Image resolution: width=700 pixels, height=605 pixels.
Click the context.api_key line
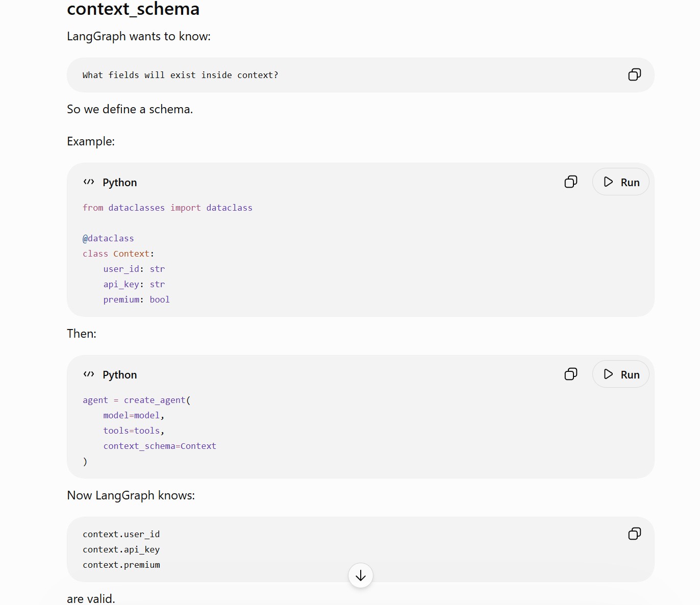[121, 549]
